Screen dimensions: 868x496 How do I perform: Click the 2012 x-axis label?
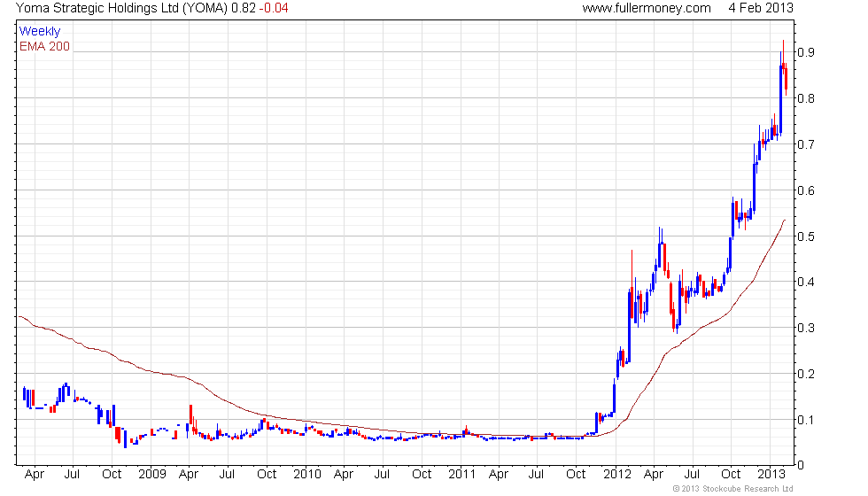click(x=617, y=474)
